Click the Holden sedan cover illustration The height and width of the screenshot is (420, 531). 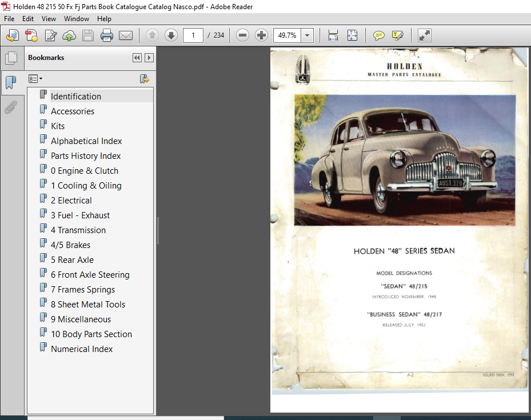(405, 160)
